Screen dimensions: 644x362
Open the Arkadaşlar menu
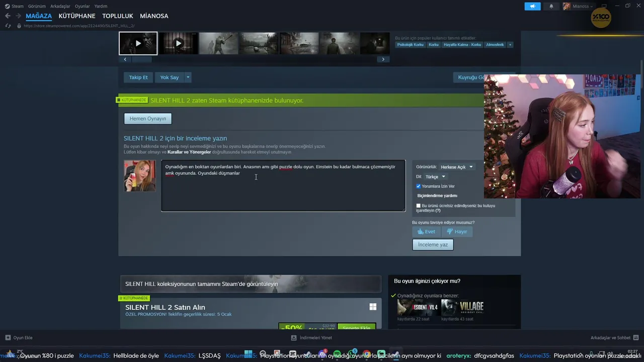point(60,6)
